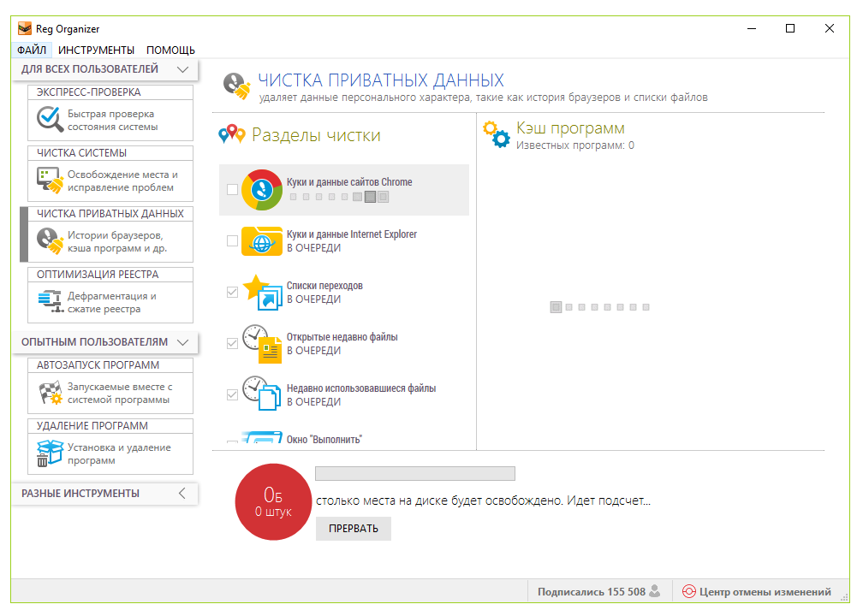The height and width of the screenshot is (616, 863).
Task: Click the loading indicator in cache panel
Action: [x=600, y=307]
